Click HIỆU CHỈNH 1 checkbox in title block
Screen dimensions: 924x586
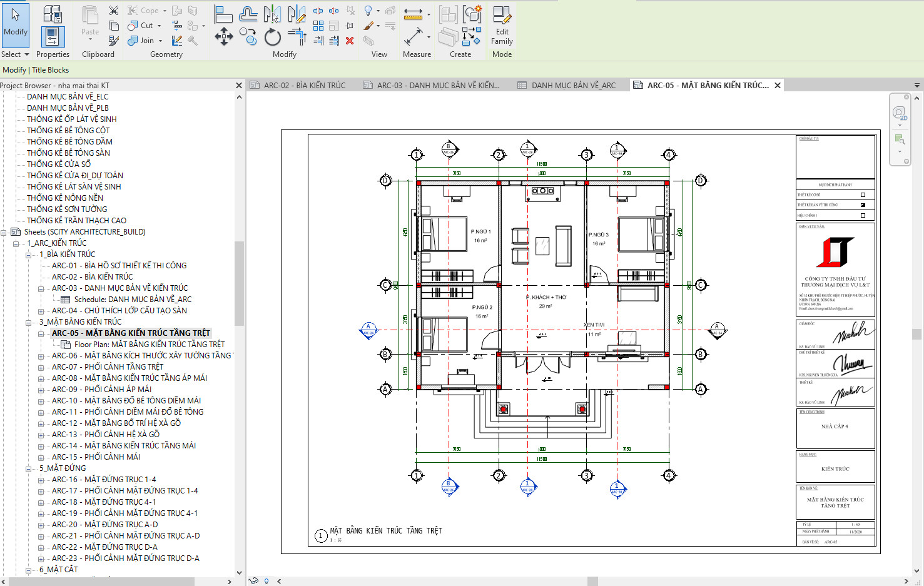click(863, 215)
